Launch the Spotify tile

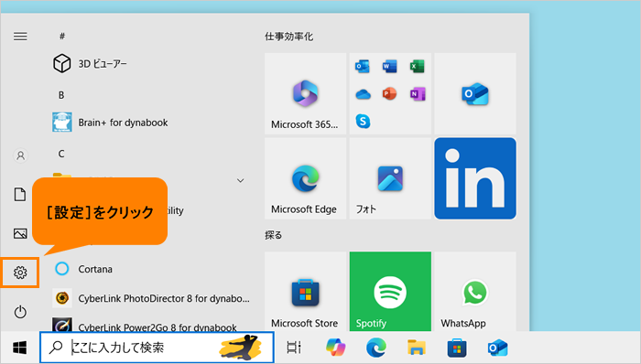pyautogui.click(x=390, y=292)
